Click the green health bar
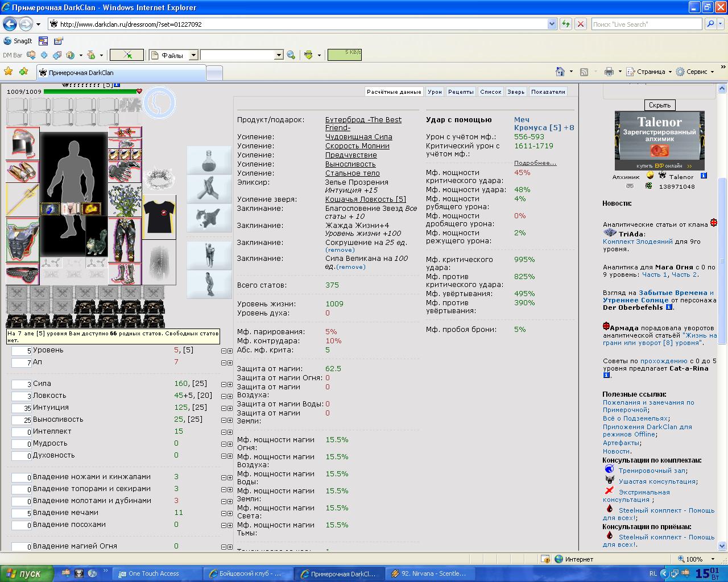The height and width of the screenshot is (582, 728). point(90,92)
